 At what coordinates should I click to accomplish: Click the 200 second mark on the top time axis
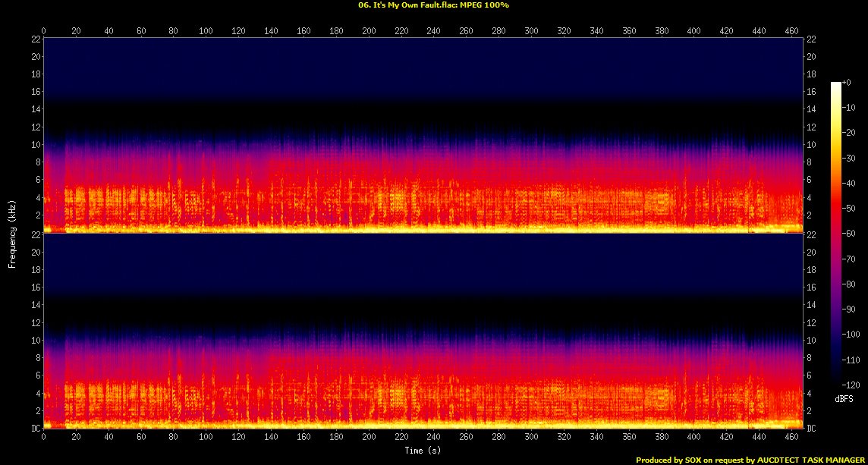pyautogui.click(x=369, y=31)
